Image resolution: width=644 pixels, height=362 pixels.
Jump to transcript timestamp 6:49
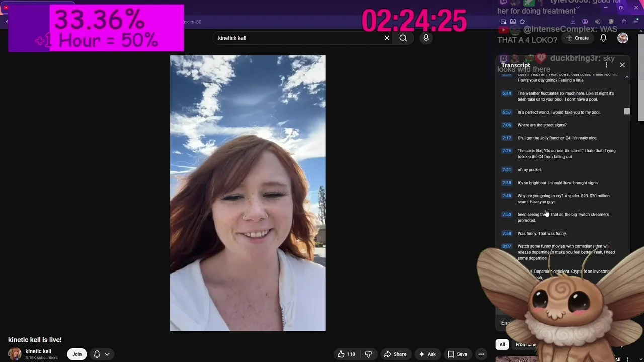pyautogui.click(x=507, y=93)
